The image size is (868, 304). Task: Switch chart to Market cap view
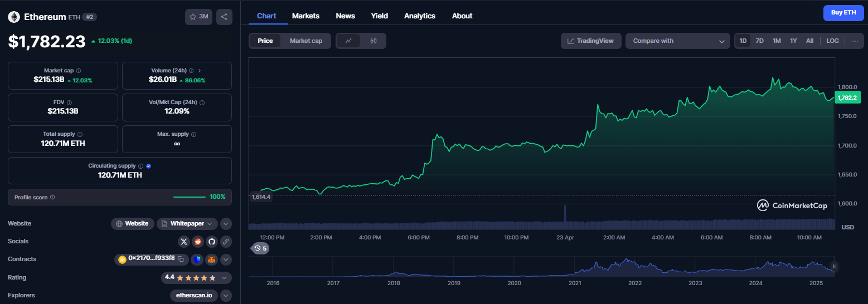[306, 41]
